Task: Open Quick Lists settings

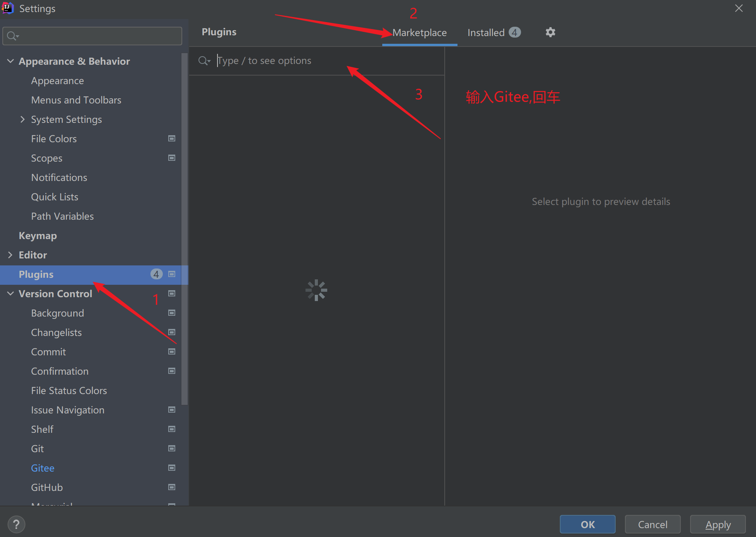Action: point(55,197)
